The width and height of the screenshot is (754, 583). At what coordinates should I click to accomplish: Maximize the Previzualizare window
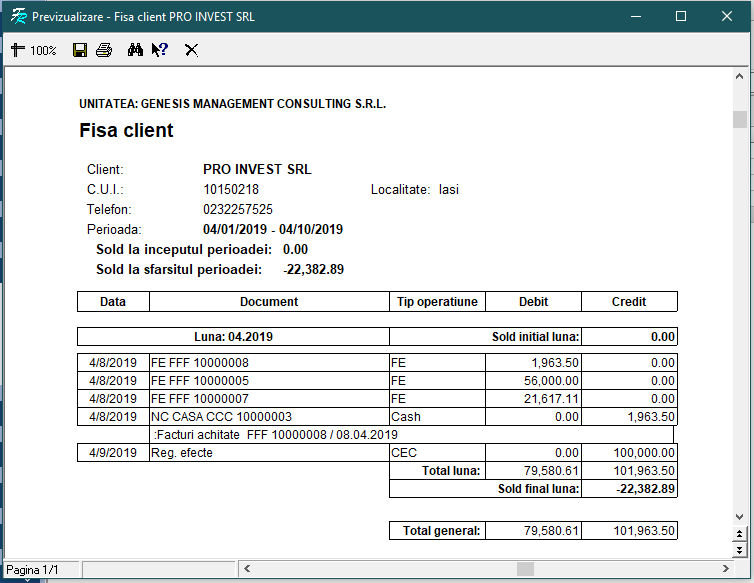point(681,16)
